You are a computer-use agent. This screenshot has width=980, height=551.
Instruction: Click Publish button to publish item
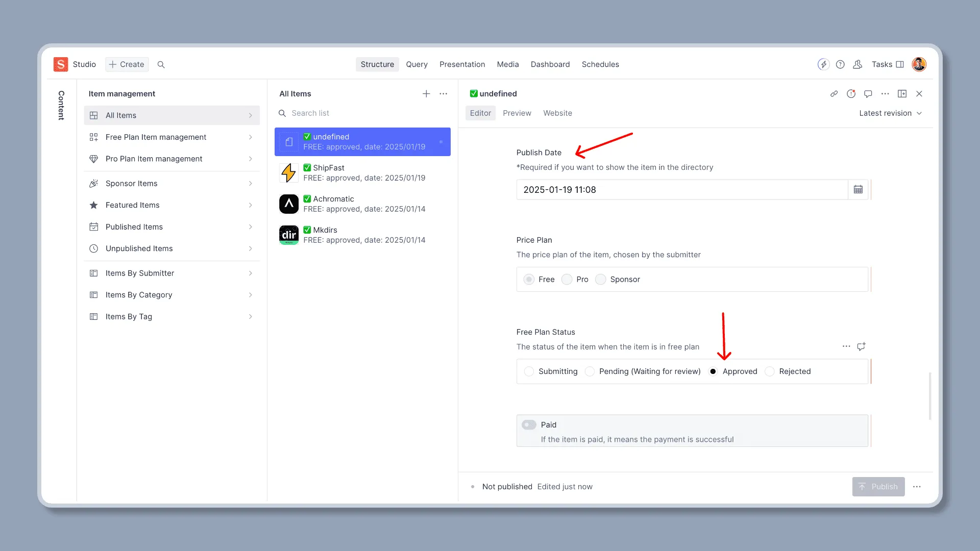click(878, 486)
